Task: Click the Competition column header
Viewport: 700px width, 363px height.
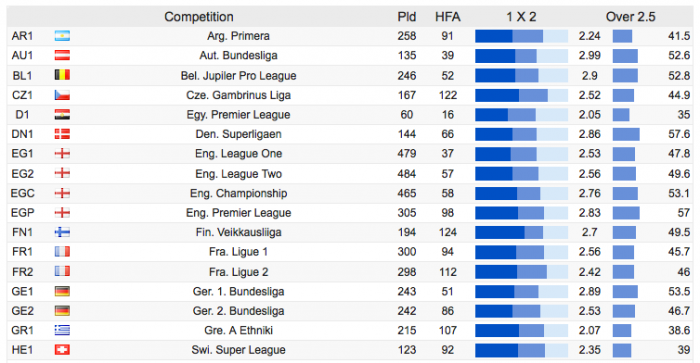Action: pyautogui.click(x=199, y=17)
